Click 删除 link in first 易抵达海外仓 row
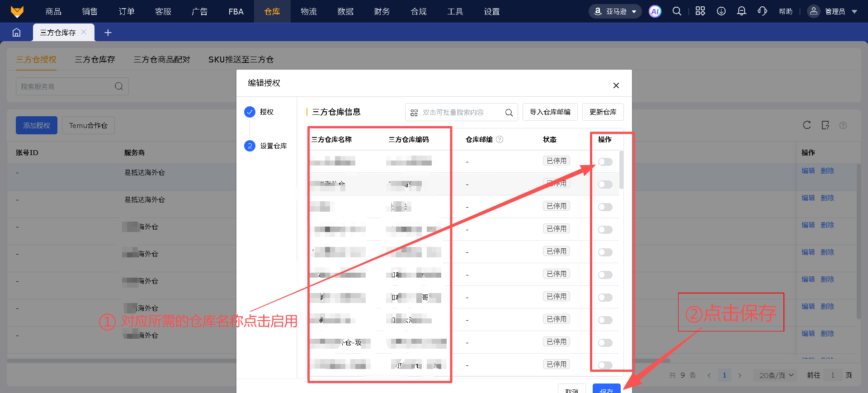The height and width of the screenshot is (393, 868). tap(827, 170)
